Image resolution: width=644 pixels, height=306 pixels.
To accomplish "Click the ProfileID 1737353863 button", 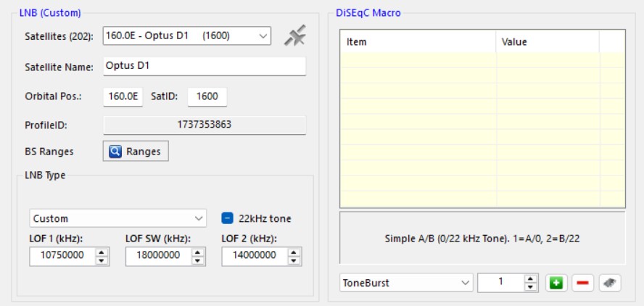I will tap(205, 125).
